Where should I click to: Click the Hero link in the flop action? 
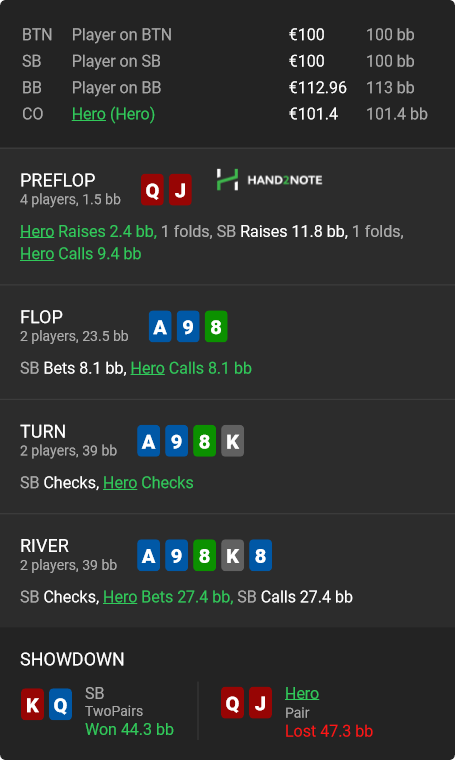[148, 368]
